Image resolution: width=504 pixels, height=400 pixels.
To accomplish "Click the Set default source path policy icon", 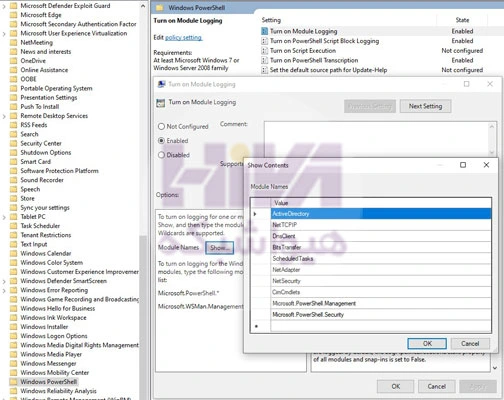I will coord(264,70).
